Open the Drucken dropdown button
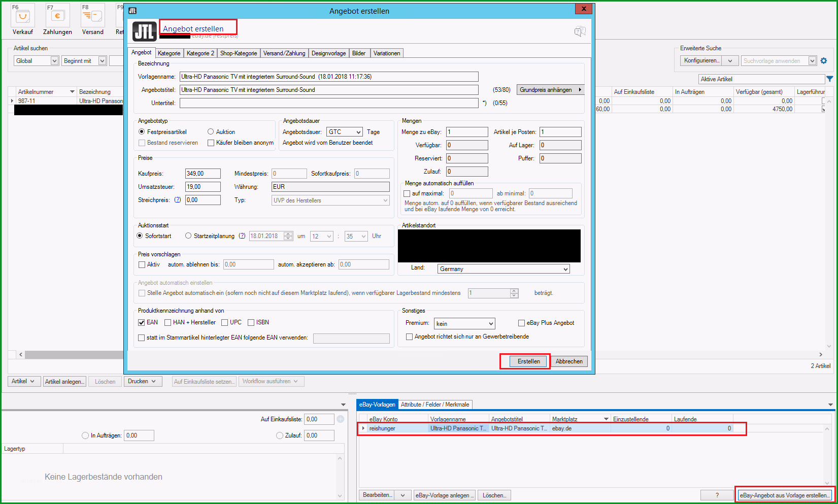The width and height of the screenshot is (838, 504). click(143, 381)
